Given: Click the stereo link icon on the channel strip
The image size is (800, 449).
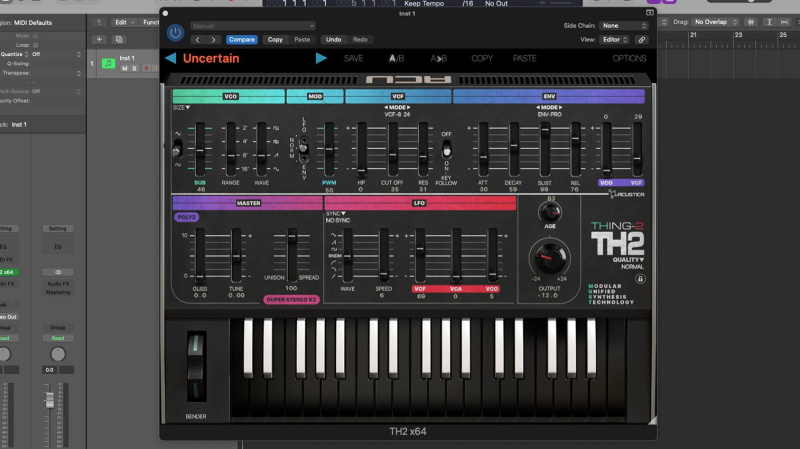Looking at the screenshot, I should [58, 272].
